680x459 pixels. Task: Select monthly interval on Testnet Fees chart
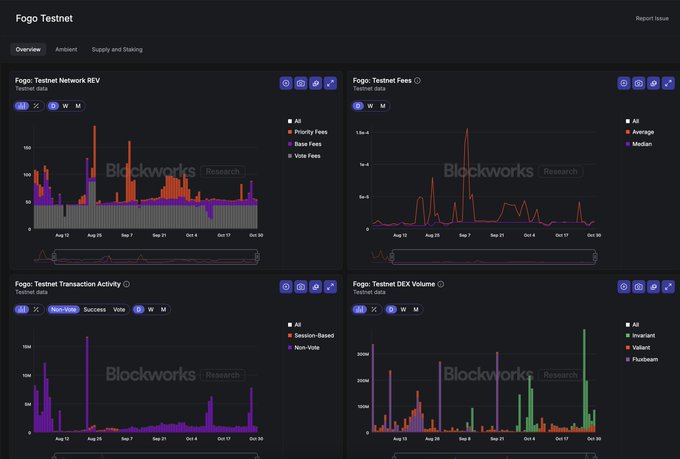coord(382,105)
